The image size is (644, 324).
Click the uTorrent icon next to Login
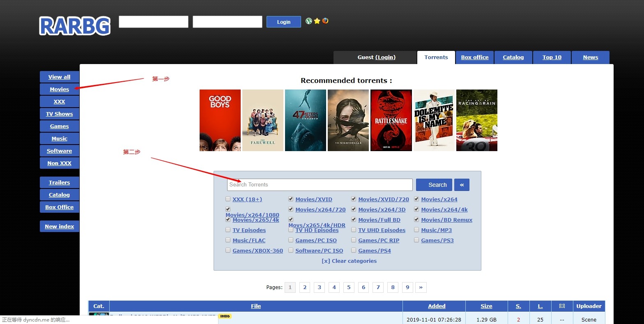pos(309,21)
